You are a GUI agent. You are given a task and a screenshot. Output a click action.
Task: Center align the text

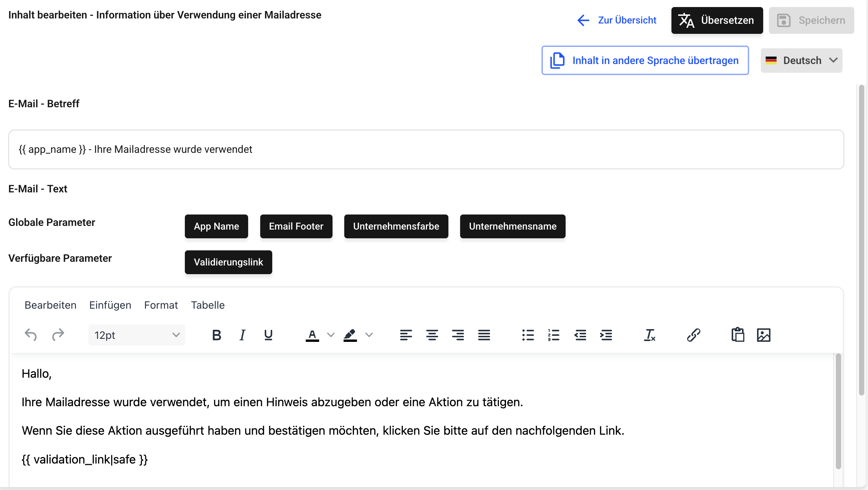coord(432,335)
